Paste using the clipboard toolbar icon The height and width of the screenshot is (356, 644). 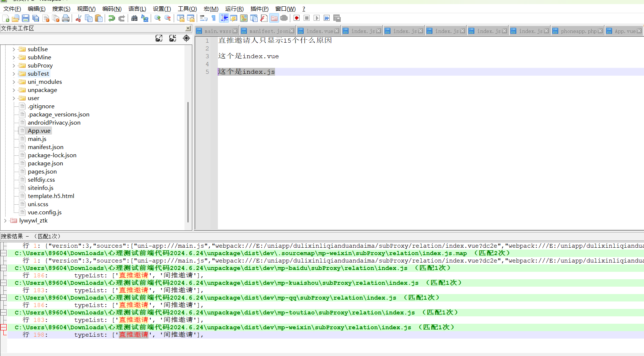[x=99, y=18]
